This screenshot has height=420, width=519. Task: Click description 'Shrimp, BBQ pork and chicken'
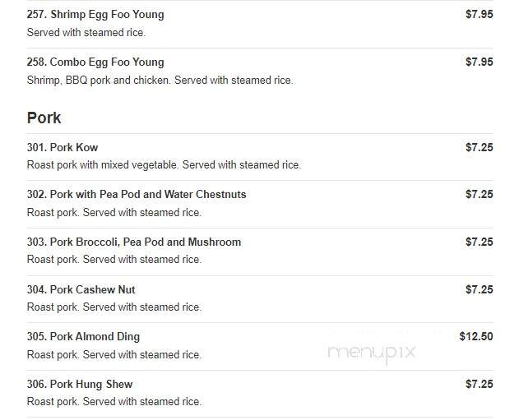pyautogui.click(x=99, y=81)
